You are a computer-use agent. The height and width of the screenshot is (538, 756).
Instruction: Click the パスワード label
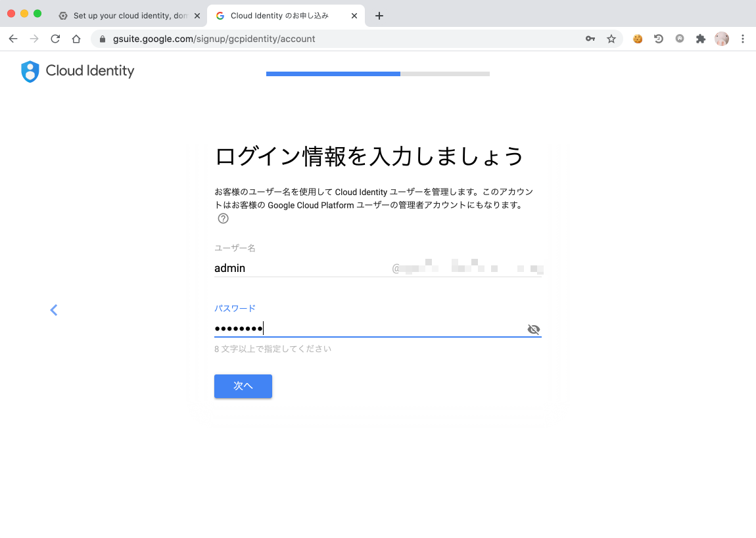pyautogui.click(x=235, y=308)
